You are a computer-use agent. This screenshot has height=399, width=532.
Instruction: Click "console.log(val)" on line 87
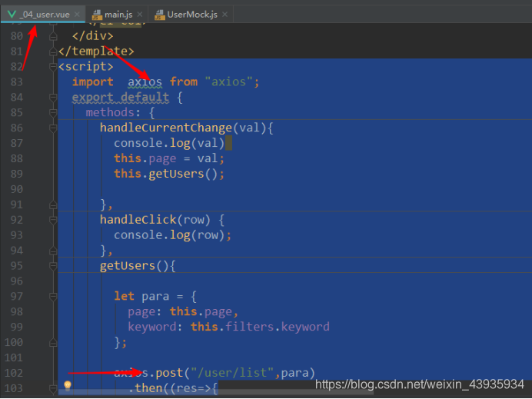pyautogui.click(x=169, y=143)
